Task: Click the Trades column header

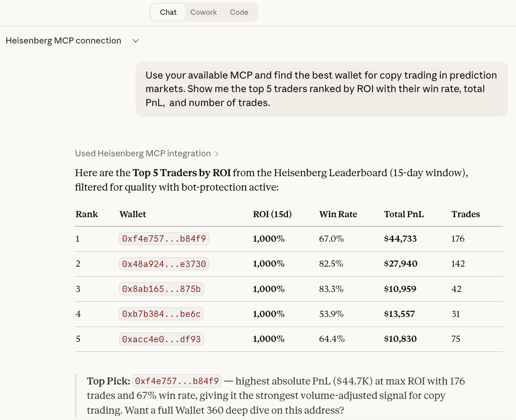Action: (466, 214)
